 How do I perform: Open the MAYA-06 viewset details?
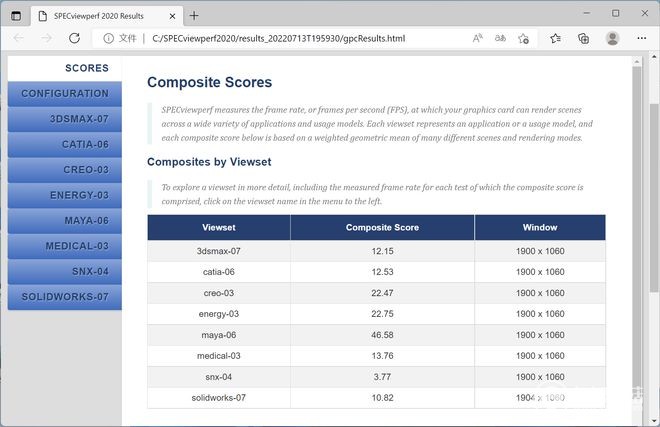point(65,221)
